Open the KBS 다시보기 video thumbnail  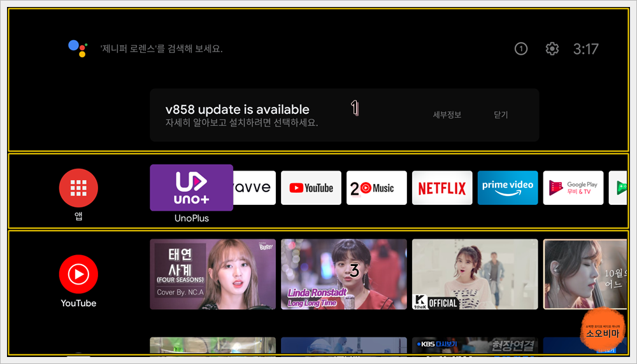(x=475, y=346)
